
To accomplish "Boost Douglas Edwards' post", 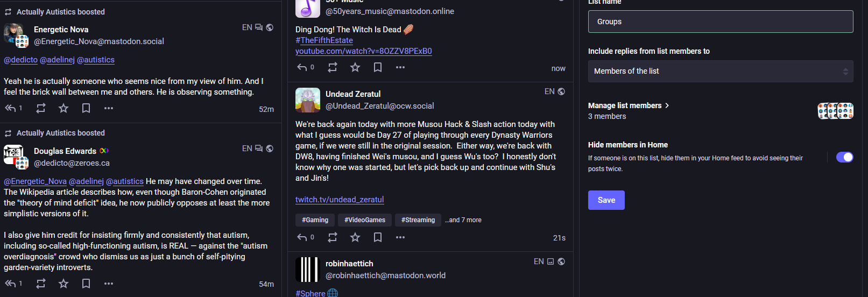I will pyautogui.click(x=41, y=284).
